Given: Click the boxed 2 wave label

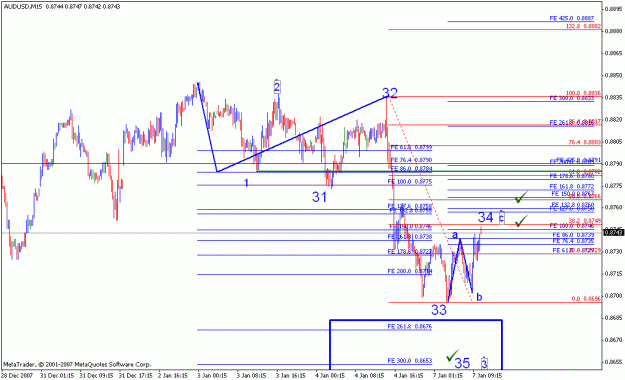Looking at the screenshot, I should (x=277, y=87).
